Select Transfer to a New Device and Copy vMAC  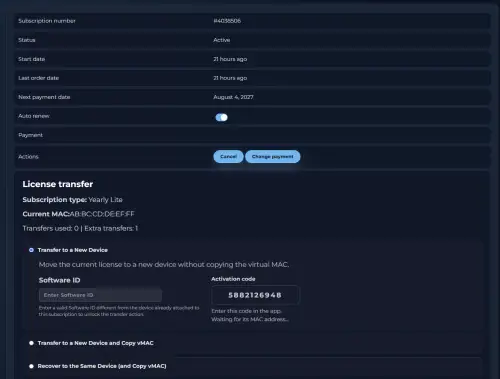31,343
